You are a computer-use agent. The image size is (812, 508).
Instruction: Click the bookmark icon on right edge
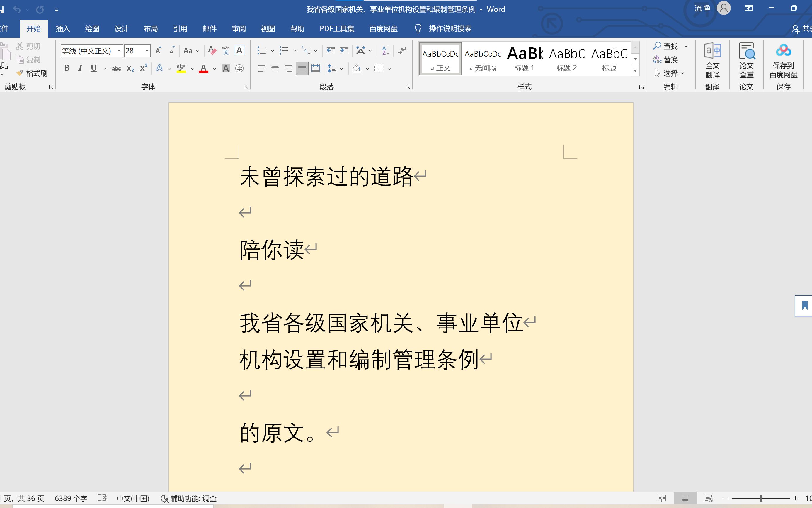(804, 306)
